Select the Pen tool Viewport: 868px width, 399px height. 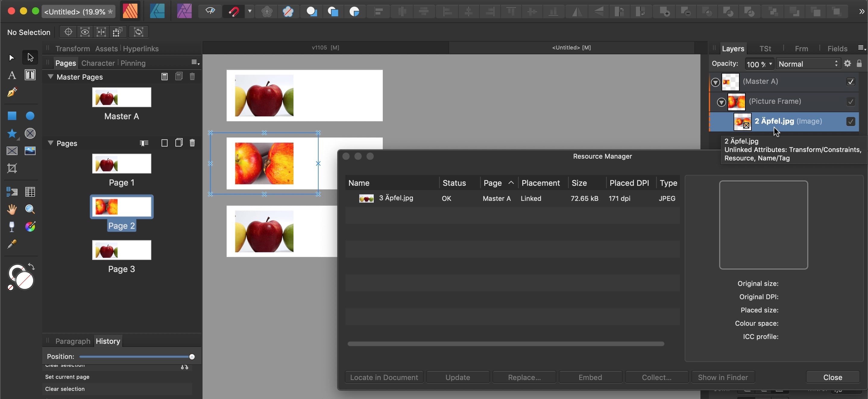(12, 92)
